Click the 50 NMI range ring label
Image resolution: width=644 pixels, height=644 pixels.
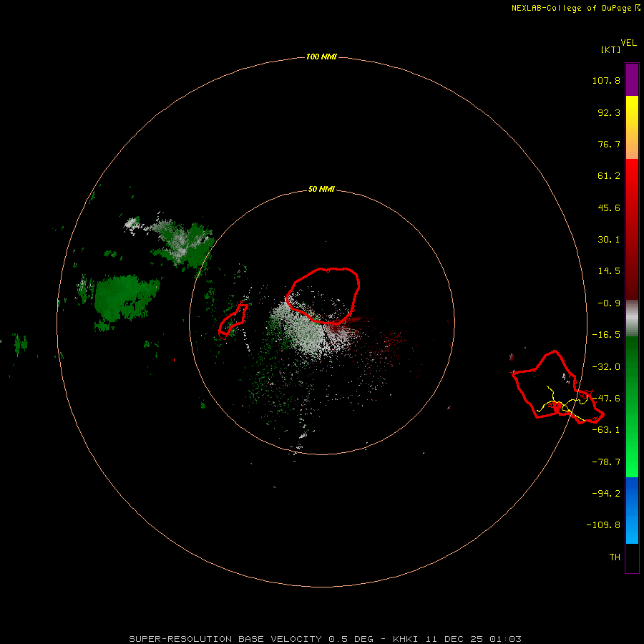[321, 189]
